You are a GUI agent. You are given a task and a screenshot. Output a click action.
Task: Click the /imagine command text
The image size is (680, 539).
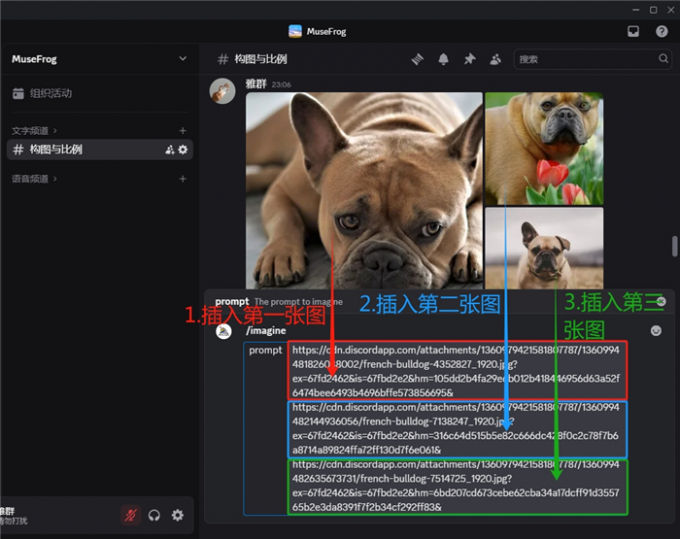(266, 330)
